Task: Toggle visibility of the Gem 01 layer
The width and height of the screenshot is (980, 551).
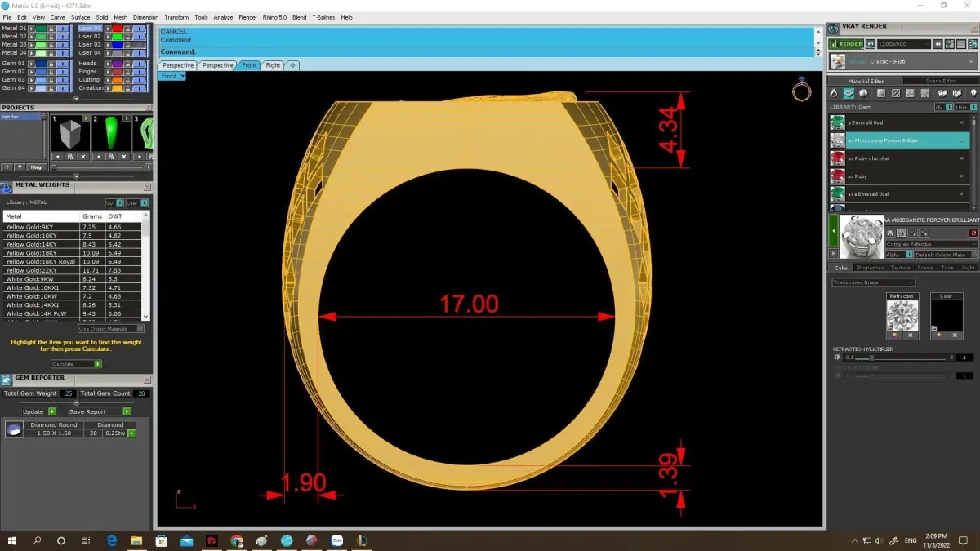Action: coord(63,64)
